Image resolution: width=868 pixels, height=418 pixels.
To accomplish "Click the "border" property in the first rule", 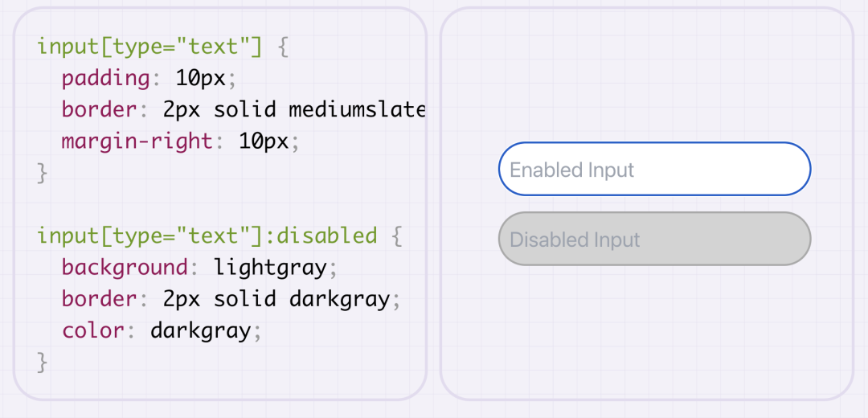I will click(x=99, y=110).
